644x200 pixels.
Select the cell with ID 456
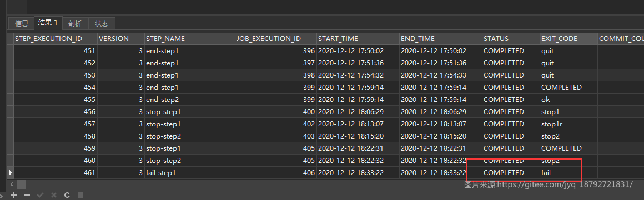[x=56, y=111]
